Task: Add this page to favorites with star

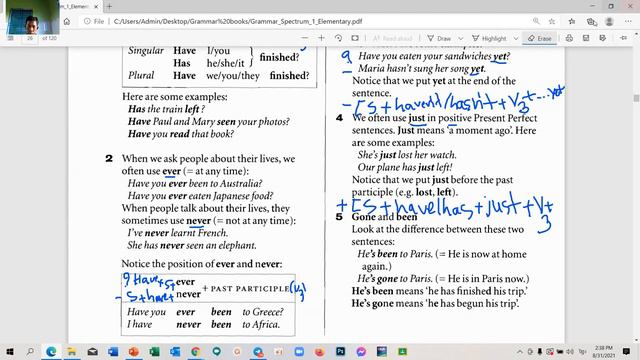Action: tap(551, 21)
